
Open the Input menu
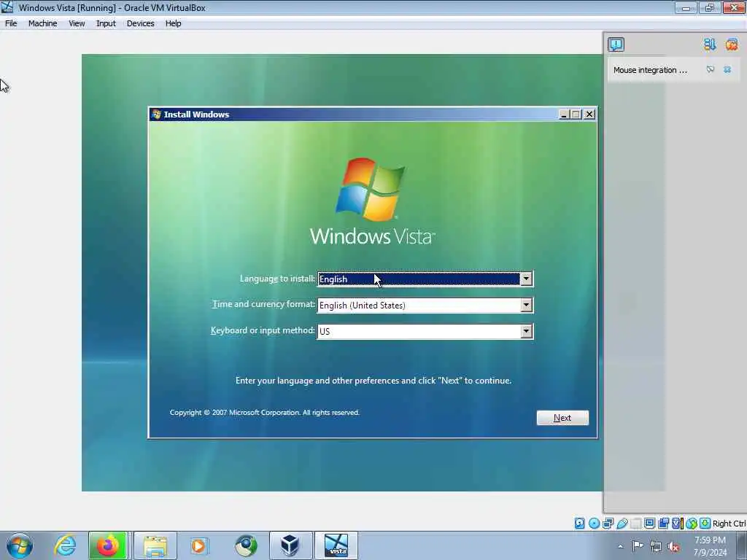click(x=106, y=23)
